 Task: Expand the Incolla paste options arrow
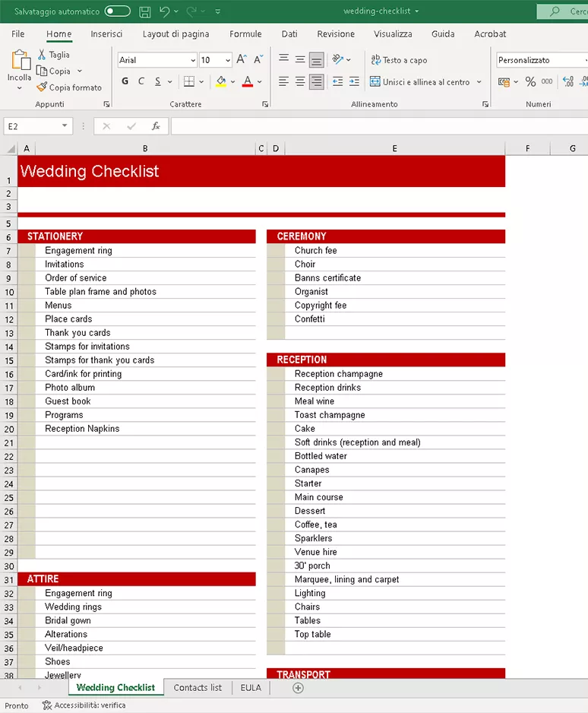19,88
